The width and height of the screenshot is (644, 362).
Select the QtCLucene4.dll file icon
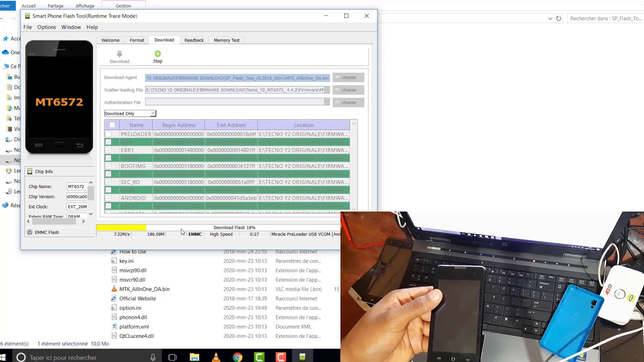[x=114, y=336]
